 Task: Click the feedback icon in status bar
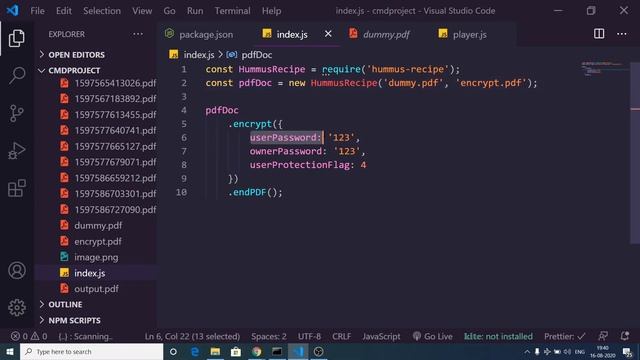click(603, 336)
